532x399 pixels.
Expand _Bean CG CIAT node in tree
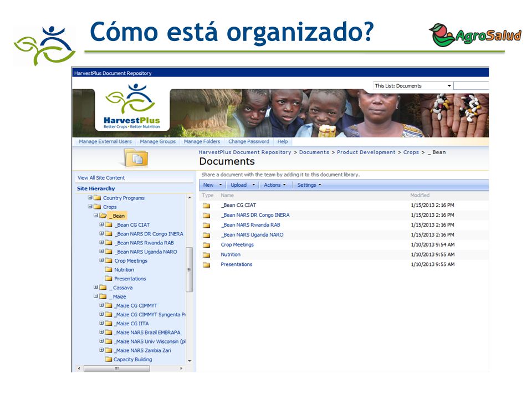[x=101, y=224]
